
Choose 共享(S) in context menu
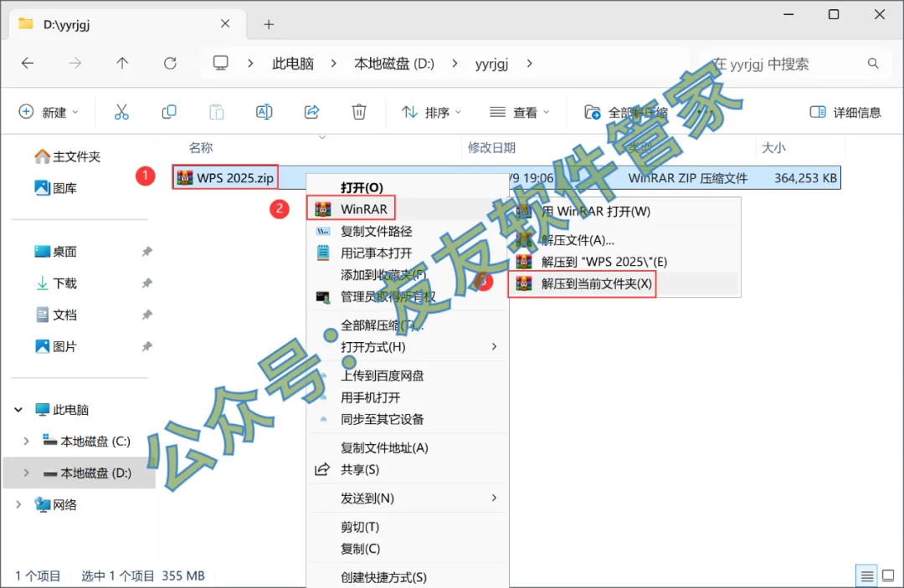(x=360, y=470)
